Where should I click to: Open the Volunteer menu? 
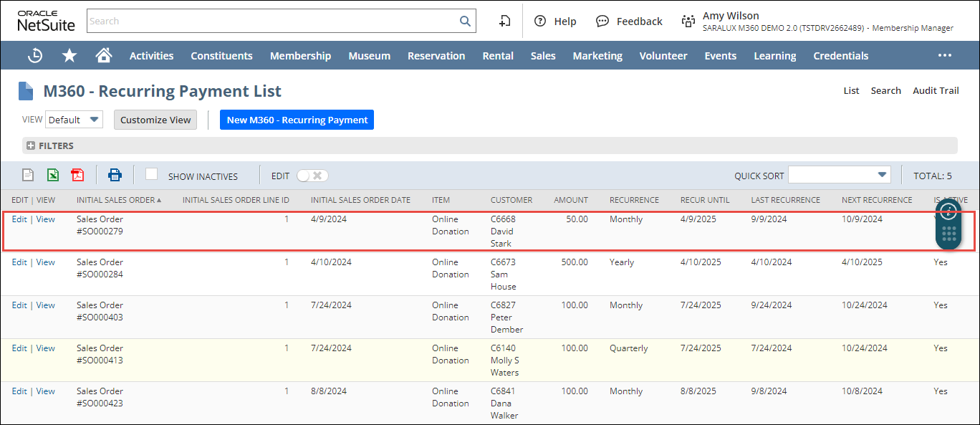tap(663, 56)
